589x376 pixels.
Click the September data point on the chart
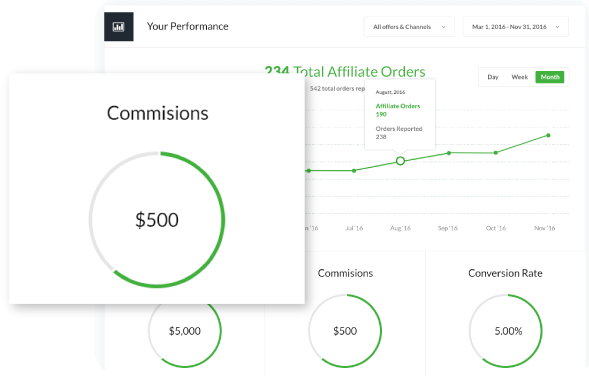click(449, 153)
